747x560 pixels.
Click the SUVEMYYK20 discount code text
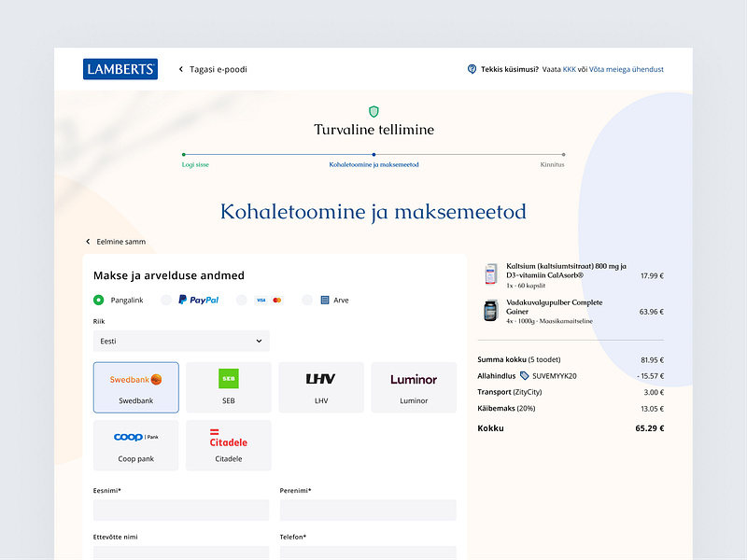point(554,376)
